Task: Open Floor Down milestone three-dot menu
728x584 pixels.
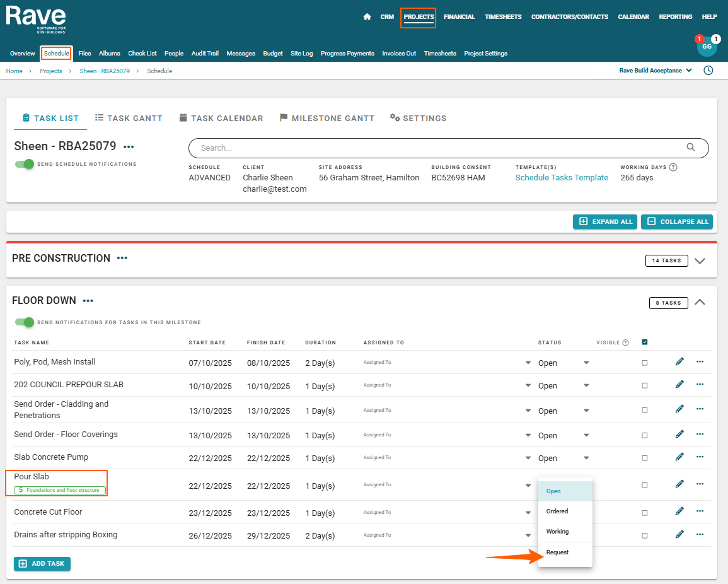Action: click(x=88, y=301)
